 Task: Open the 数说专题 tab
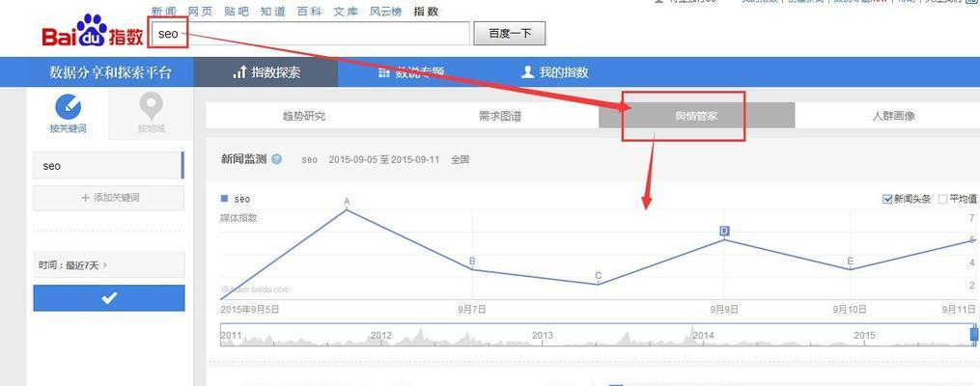[x=411, y=72]
